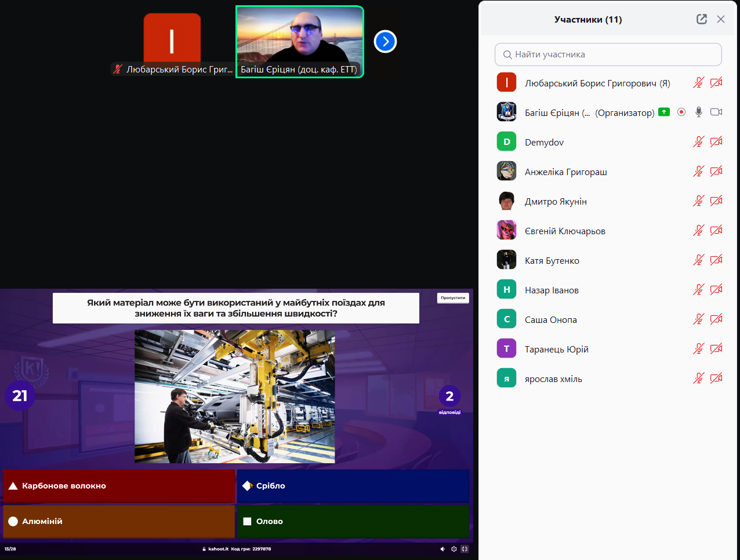Click muted mic icon for Анжеліка Григораш

pos(699,171)
